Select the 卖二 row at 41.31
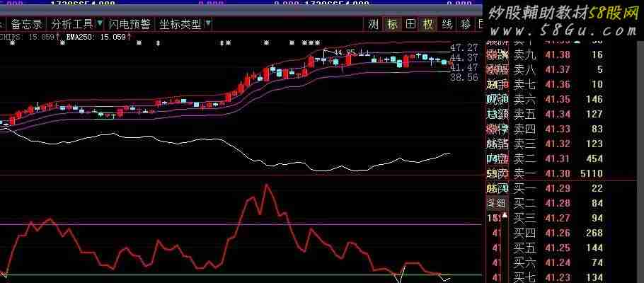The height and width of the screenshot is (283, 644). click(558, 158)
